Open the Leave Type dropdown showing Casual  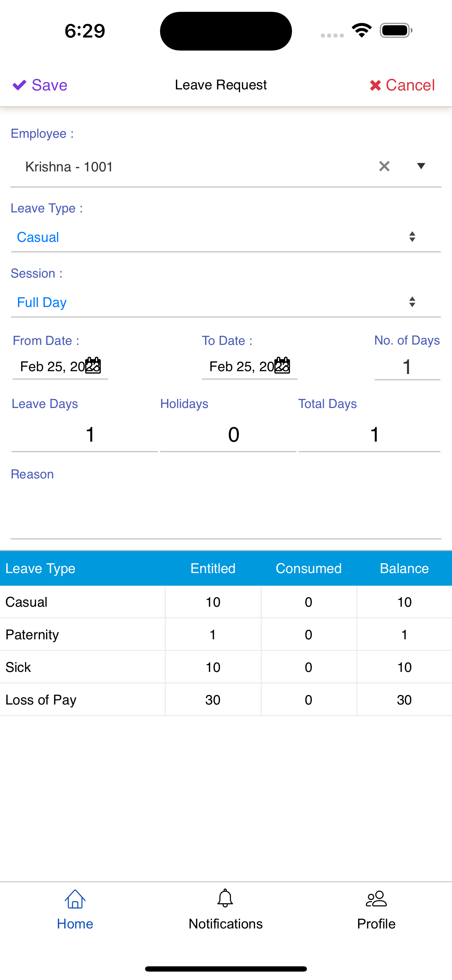[x=226, y=237]
